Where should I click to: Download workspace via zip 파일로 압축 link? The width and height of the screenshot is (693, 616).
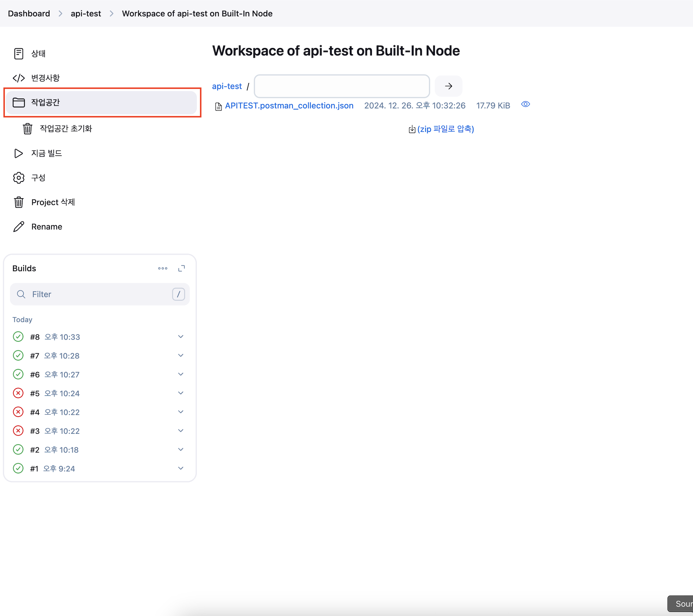445,129
